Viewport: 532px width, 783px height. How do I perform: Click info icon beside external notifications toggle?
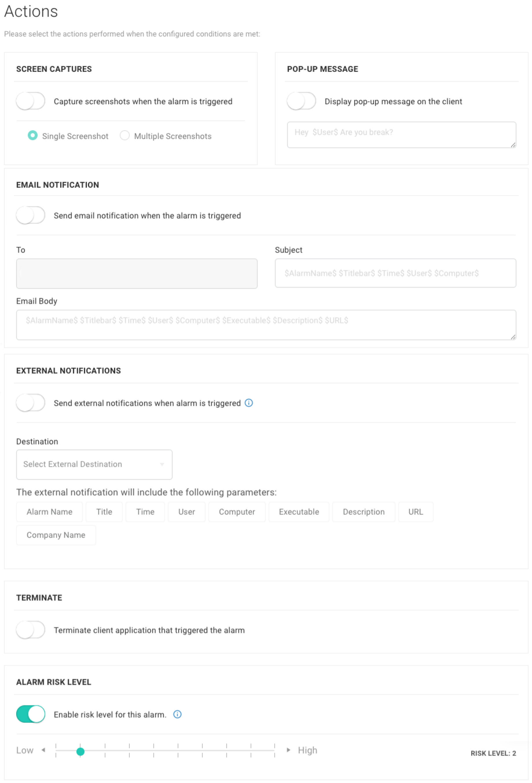pyautogui.click(x=249, y=403)
